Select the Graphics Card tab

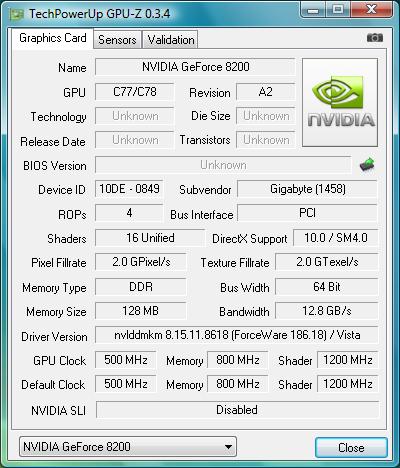pyautogui.click(x=53, y=38)
